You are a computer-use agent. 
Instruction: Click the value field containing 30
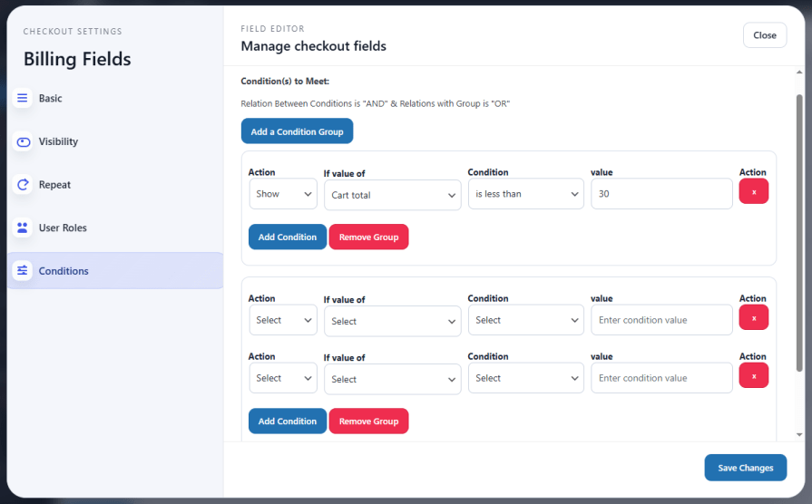[x=661, y=194]
